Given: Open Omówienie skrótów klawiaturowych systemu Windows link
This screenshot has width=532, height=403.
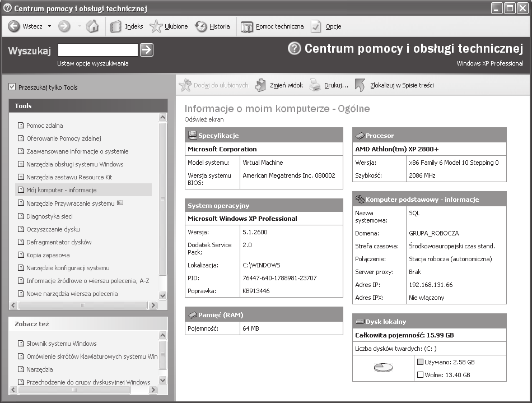Looking at the screenshot, I should click(x=92, y=356).
